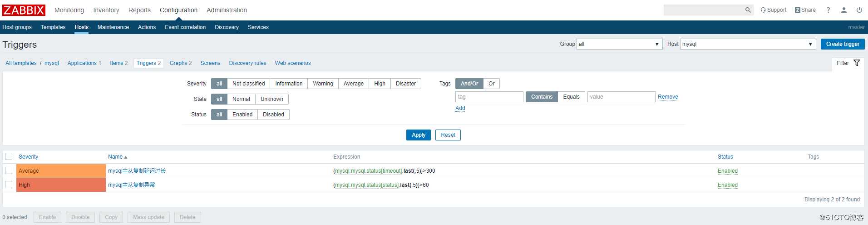This screenshot has height=225, width=868.
Task: Go to Hosts submenu
Action: (x=81, y=27)
